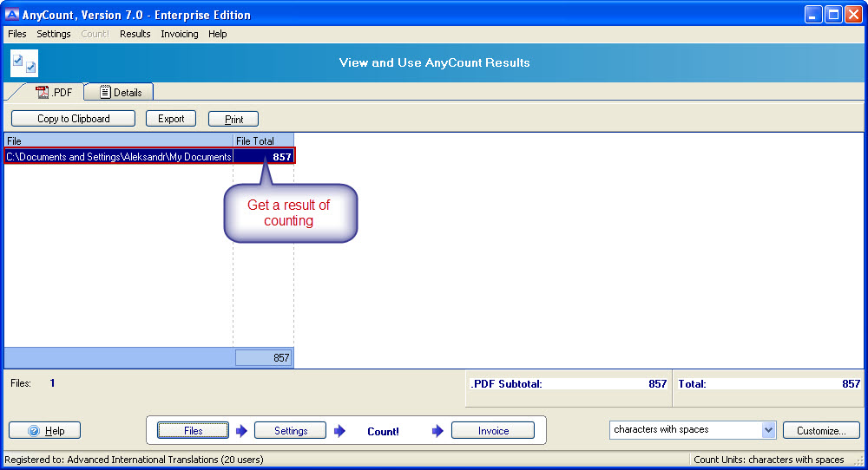868x470 pixels.
Task: Open the Invoice step button
Action: [x=493, y=431]
